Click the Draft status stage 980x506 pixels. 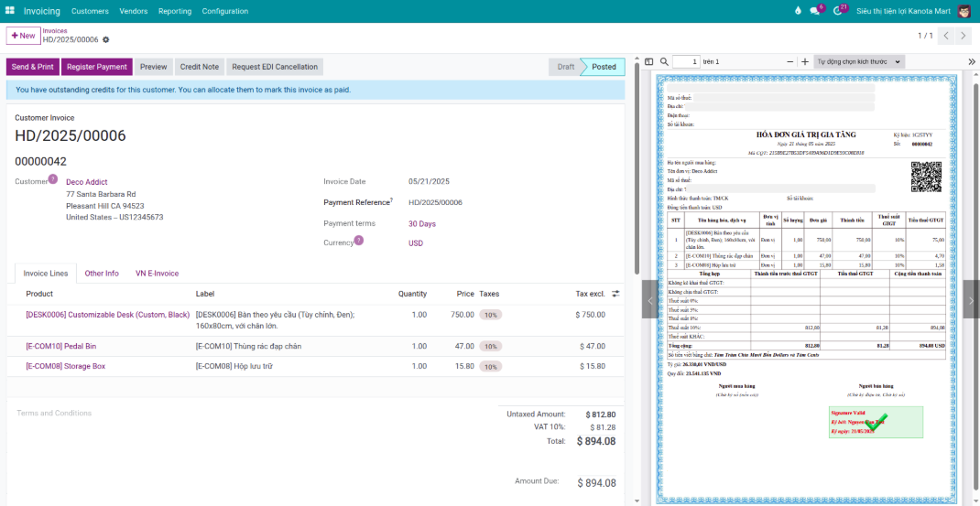[566, 67]
